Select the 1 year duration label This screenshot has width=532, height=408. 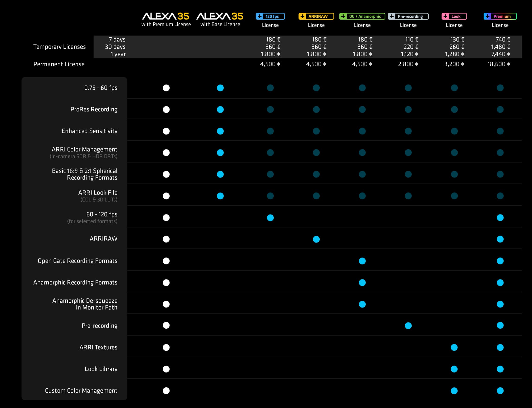(x=118, y=54)
